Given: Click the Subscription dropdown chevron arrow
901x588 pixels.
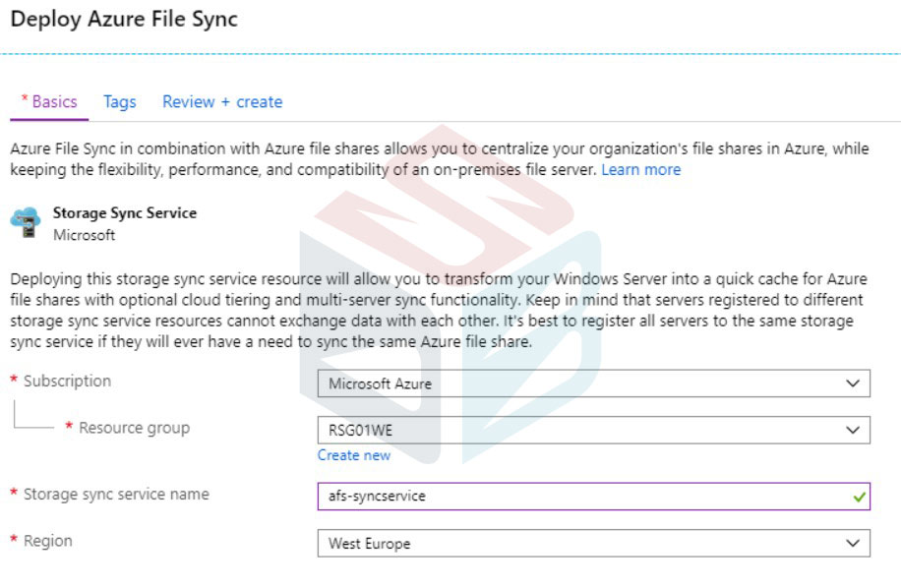Looking at the screenshot, I should [853, 383].
